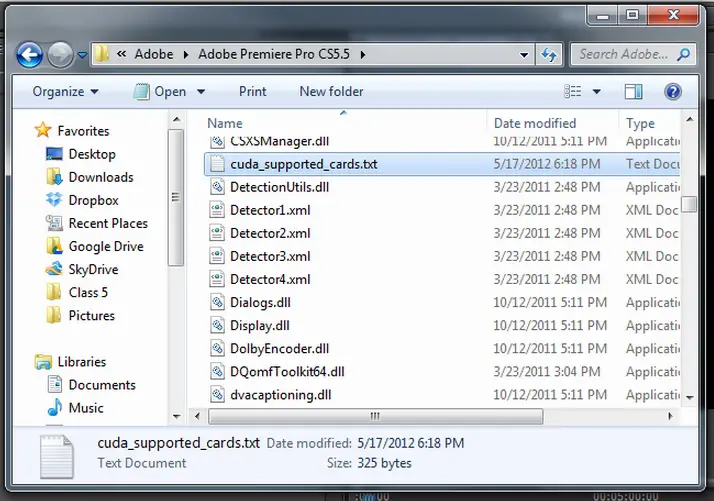Open Desktop from Favorites
The height and width of the screenshot is (501, 714).
92,154
